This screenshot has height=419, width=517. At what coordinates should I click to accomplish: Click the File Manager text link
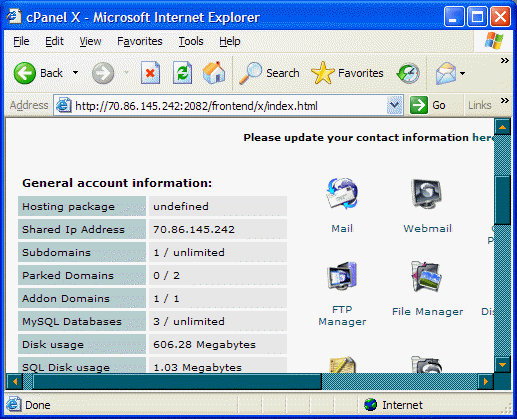pyautogui.click(x=428, y=312)
